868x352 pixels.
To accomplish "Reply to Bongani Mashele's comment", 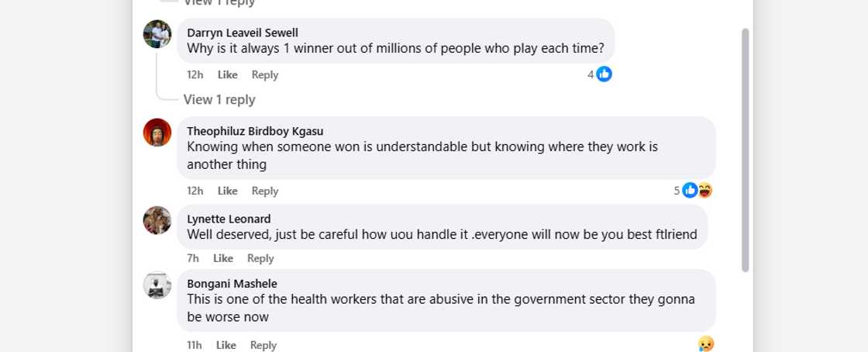I will [263, 345].
